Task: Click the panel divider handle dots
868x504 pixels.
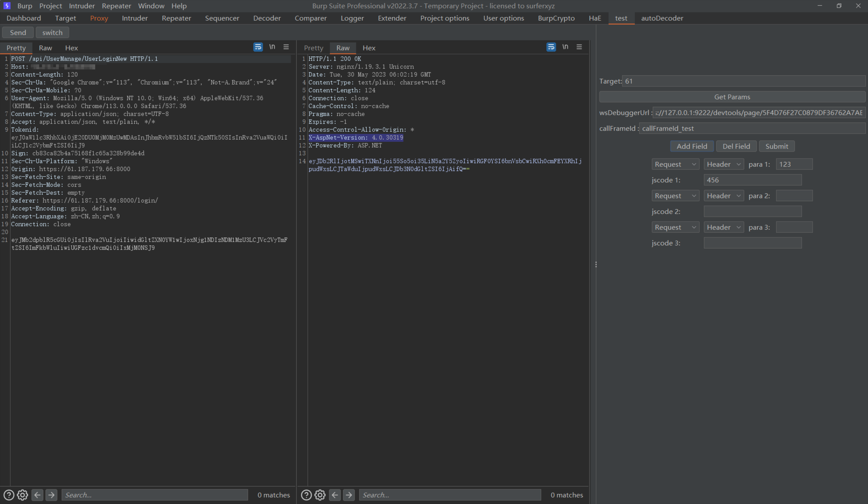Action: (596, 265)
